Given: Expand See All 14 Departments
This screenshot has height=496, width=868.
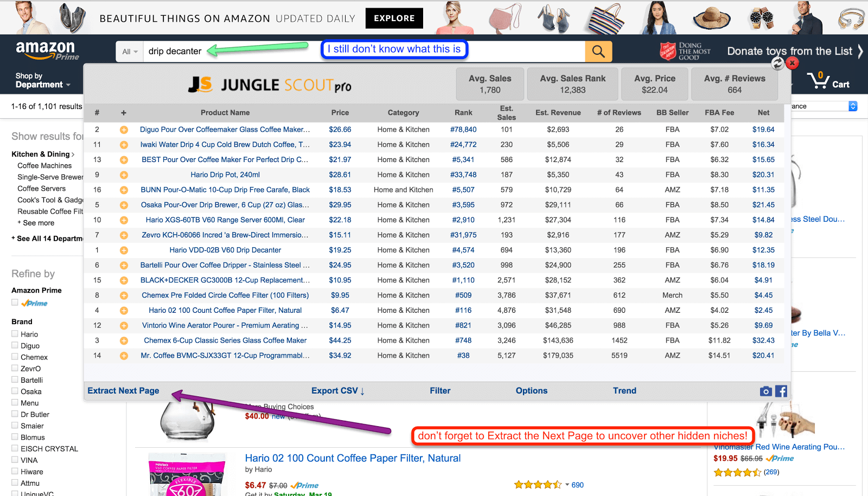Looking at the screenshot, I should click(48, 239).
